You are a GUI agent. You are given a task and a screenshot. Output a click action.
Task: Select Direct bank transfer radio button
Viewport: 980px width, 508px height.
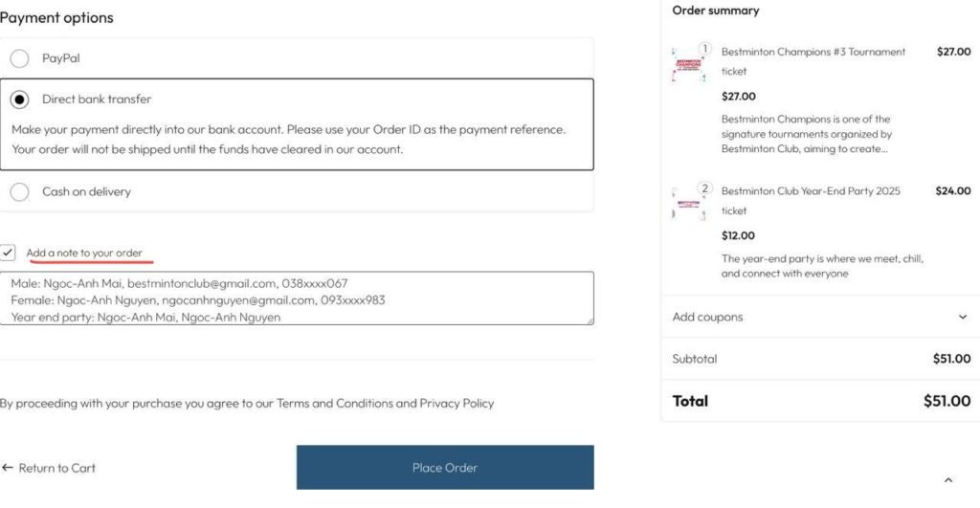[x=19, y=99]
